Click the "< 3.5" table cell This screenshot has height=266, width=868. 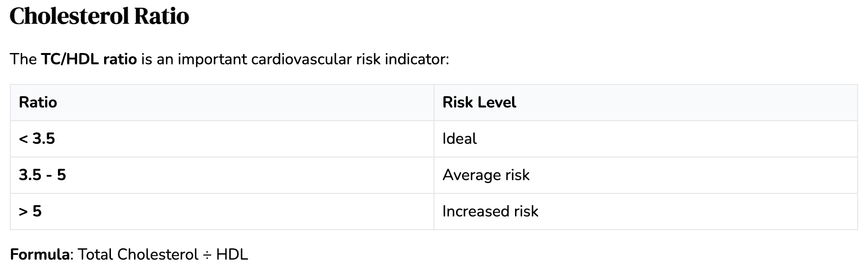(37, 139)
